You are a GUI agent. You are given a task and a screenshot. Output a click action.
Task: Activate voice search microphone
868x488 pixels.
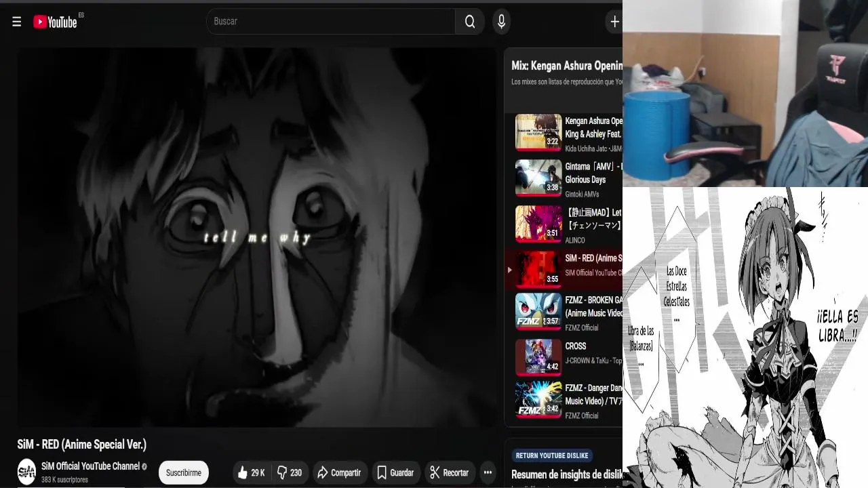501,22
